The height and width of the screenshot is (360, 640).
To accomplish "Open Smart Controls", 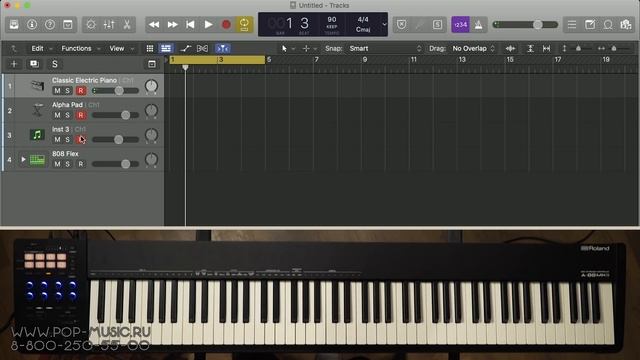I will [91, 24].
